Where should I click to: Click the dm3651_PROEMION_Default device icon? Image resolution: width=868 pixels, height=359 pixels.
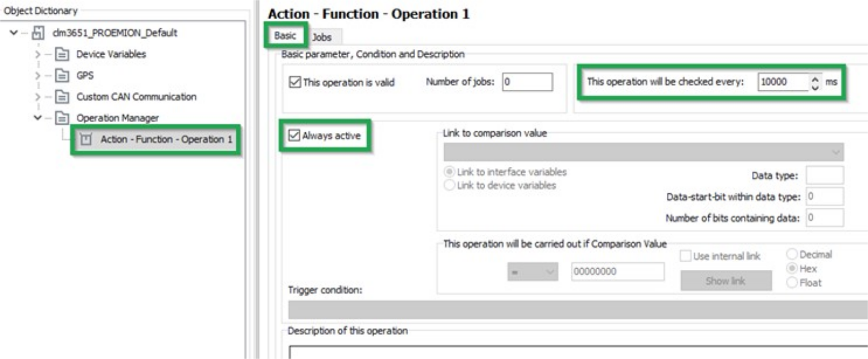point(38,33)
